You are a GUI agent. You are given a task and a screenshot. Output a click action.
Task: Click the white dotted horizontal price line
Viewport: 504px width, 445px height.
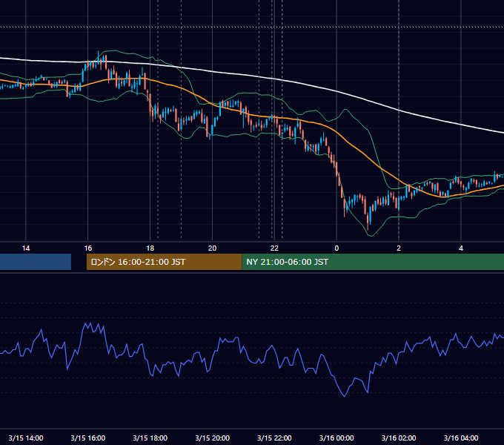click(x=252, y=27)
